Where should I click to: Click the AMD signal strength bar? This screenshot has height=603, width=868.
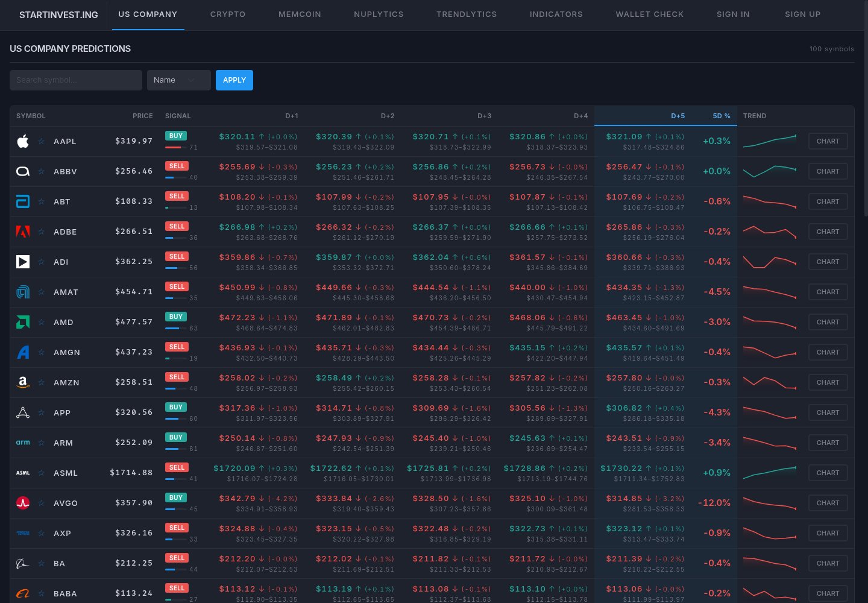(x=175, y=328)
